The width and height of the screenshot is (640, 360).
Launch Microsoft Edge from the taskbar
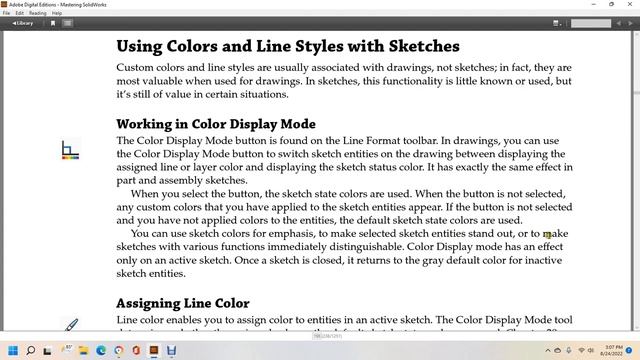tap(101, 351)
